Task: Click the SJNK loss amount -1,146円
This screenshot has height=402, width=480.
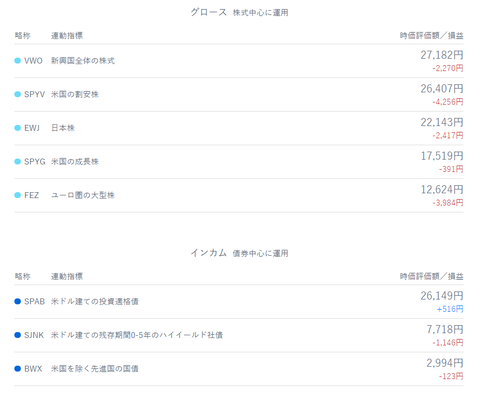Action: [x=448, y=343]
